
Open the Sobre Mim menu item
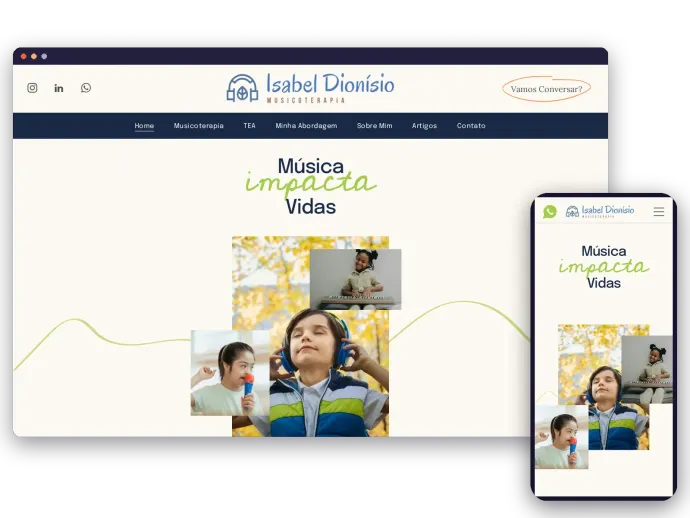pos(374,126)
